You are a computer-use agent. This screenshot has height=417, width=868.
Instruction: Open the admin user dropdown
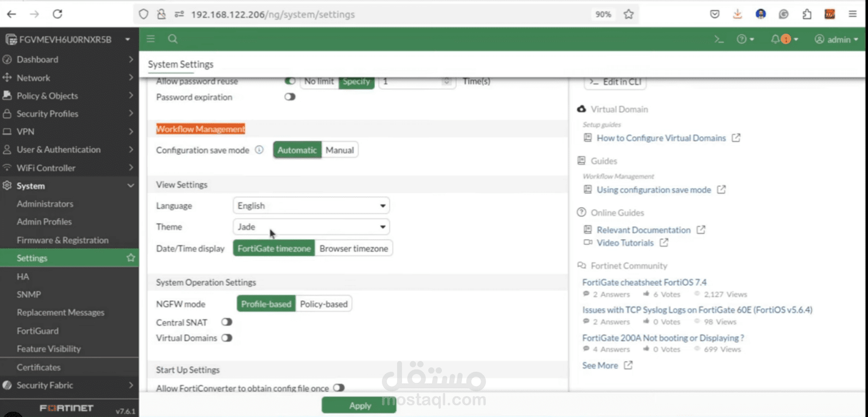pos(836,39)
